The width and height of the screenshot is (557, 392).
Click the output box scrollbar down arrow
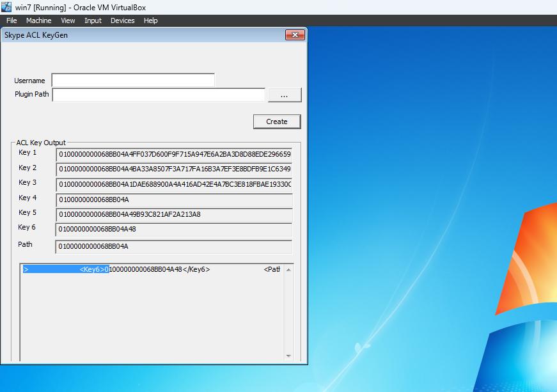(288, 356)
